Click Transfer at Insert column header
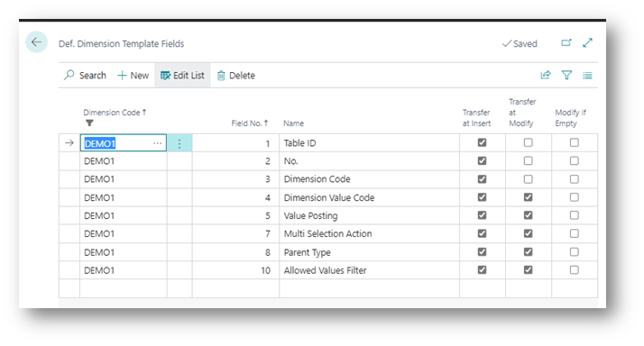644x346 pixels. point(476,118)
